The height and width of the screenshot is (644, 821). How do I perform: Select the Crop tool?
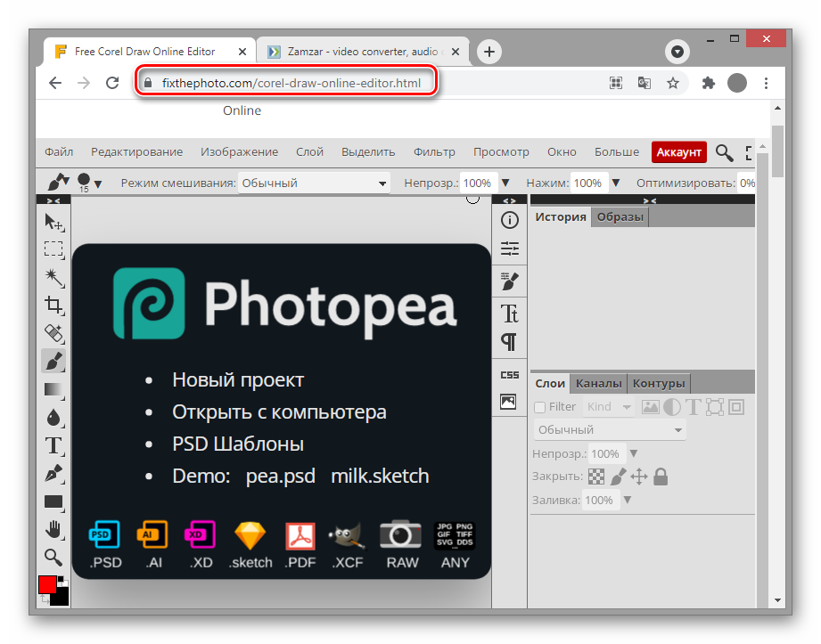click(53, 305)
